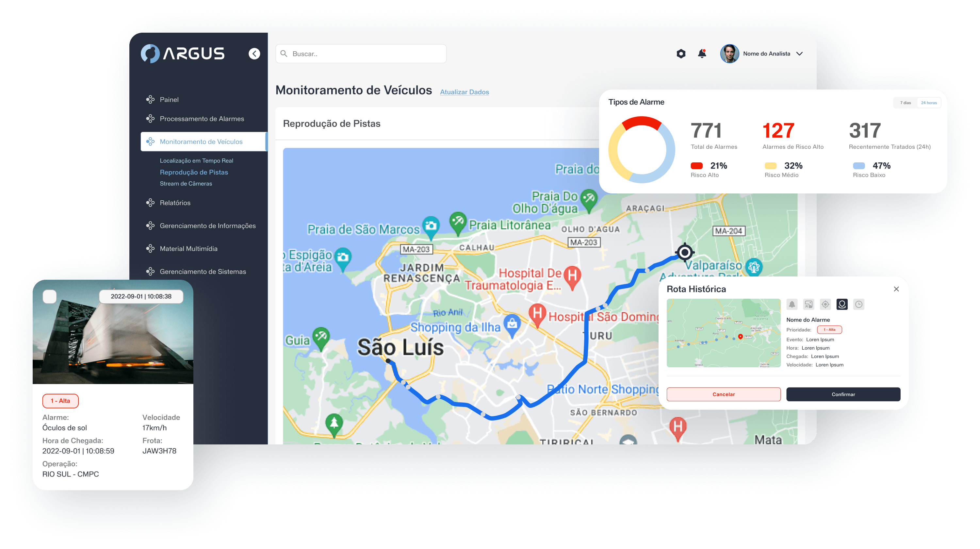Screen dimensions: 980x549
Task: Click the JAW3H78 fleet value
Action: pos(159,451)
